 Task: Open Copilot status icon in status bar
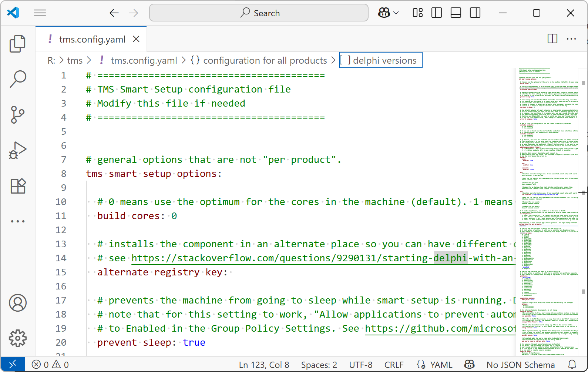click(469, 365)
